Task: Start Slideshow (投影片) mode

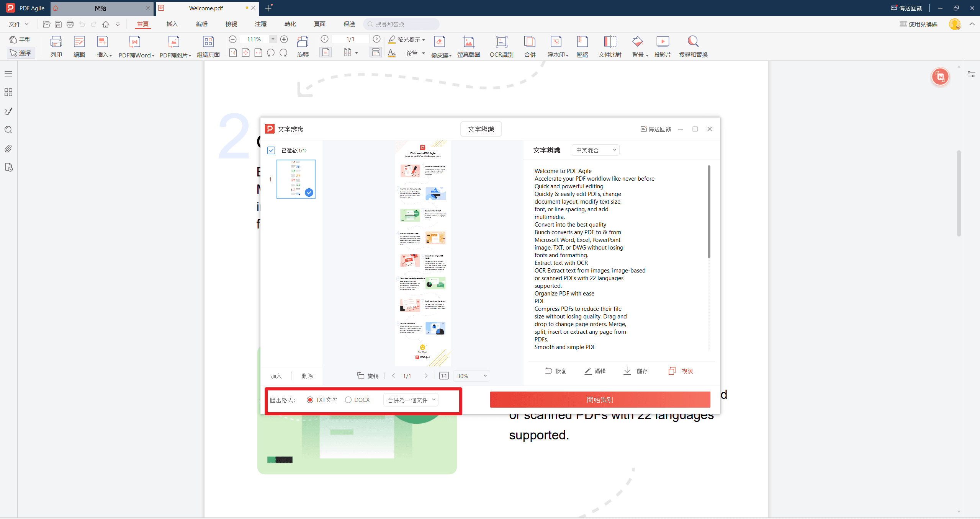Action: pyautogui.click(x=662, y=47)
